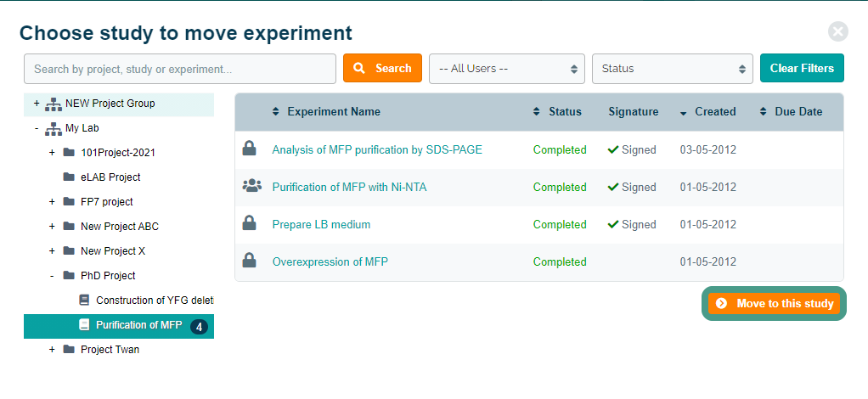This screenshot has width=868, height=399.
Task: Click the shared users icon beside Purification with Ni-NTA
Action: (x=251, y=187)
